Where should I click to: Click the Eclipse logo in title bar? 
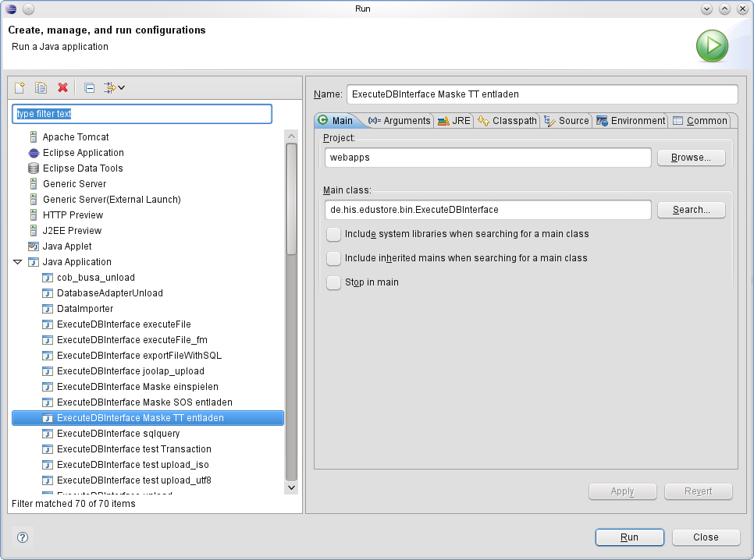[x=11, y=9]
